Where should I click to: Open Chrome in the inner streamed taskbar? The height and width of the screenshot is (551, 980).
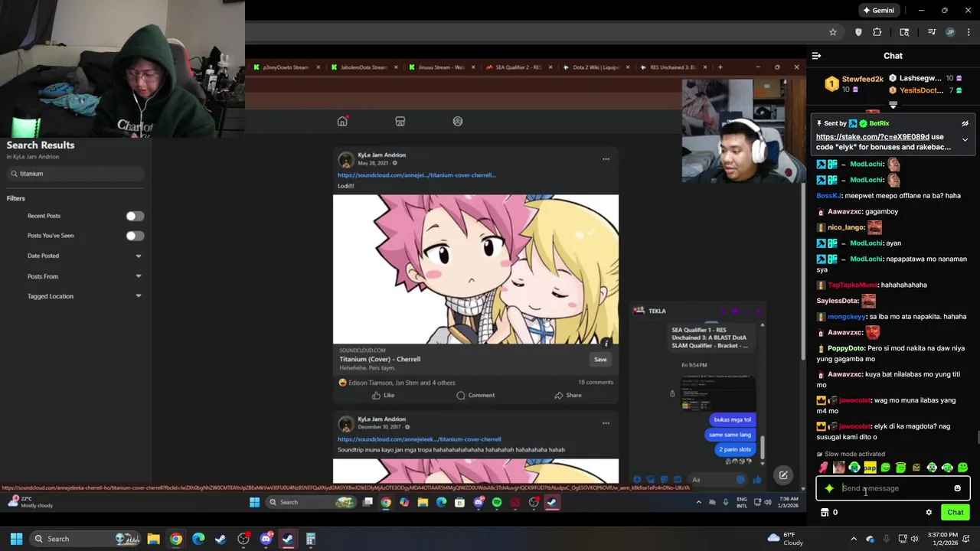386,503
